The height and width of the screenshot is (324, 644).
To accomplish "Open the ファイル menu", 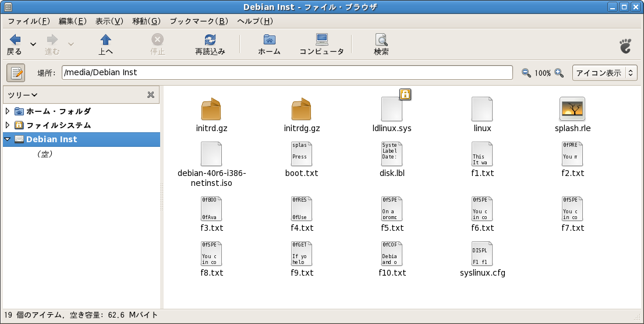I will 29,22.
